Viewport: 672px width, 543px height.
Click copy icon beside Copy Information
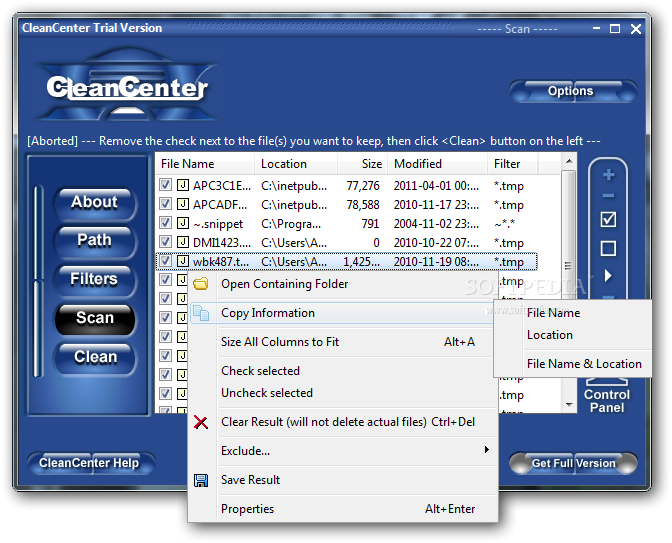coord(201,313)
